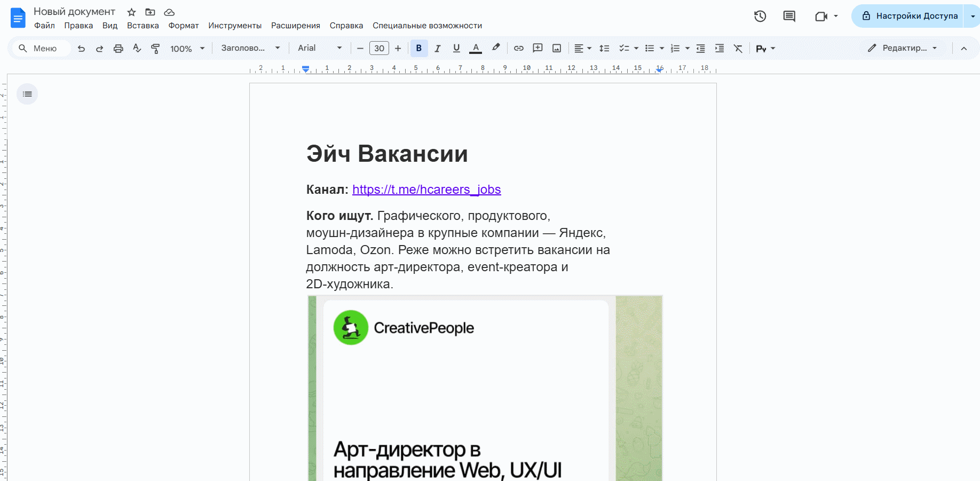Click the font size field showing 30
The image size is (980, 481).
point(379,48)
